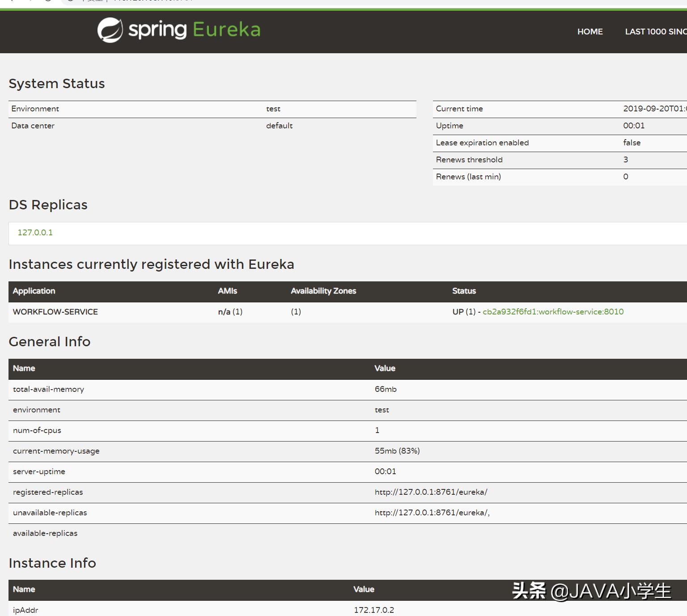This screenshot has height=616, width=687.
Task: Click the AMIs column header
Action: (228, 291)
